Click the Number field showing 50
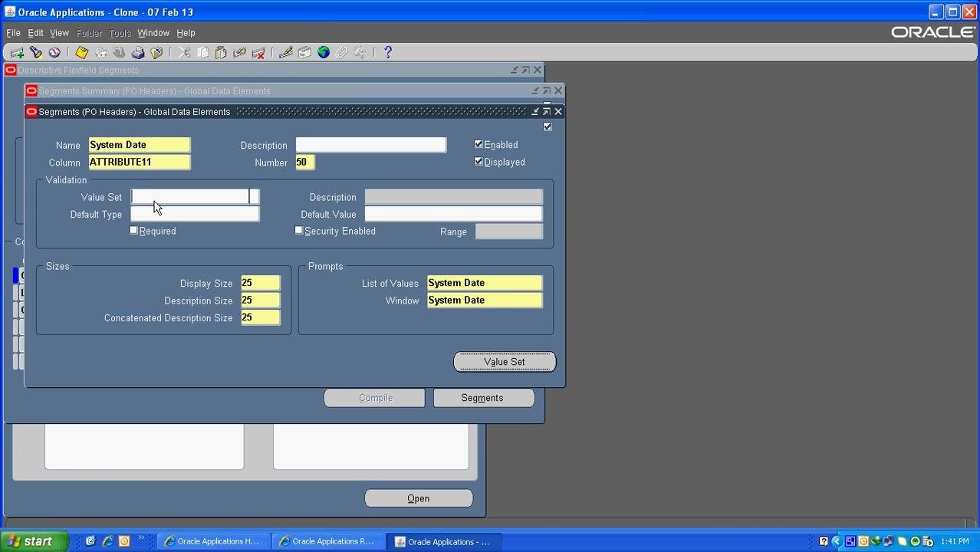The width and height of the screenshot is (980, 552). point(305,162)
